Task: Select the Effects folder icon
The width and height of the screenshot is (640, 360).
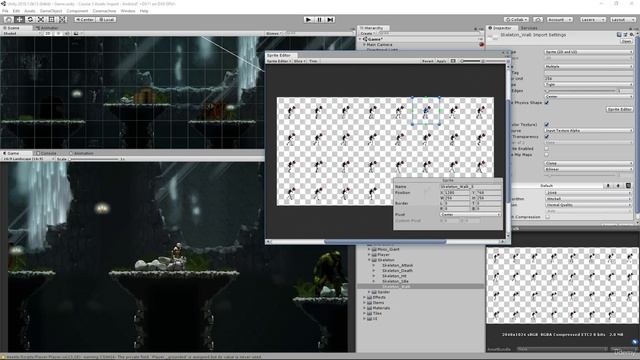Action: pyautogui.click(x=369, y=298)
